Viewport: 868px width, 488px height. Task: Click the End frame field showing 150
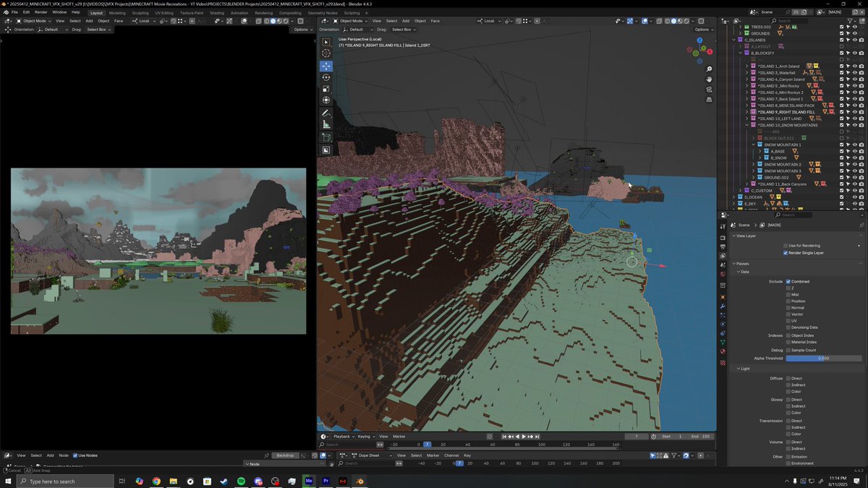coord(699,437)
